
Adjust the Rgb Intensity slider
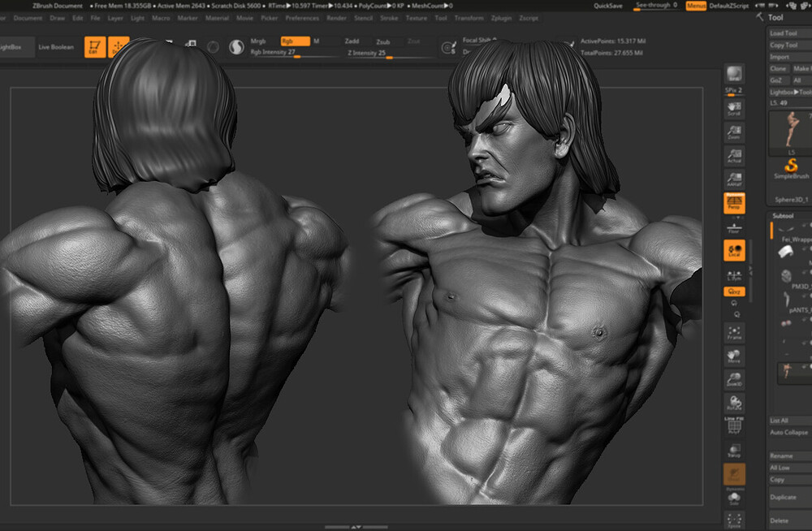pyautogui.click(x=296, y=53)
